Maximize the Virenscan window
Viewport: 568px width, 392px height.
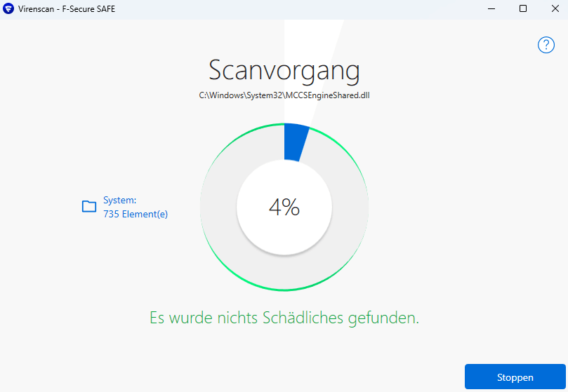(x=523, y=8)
